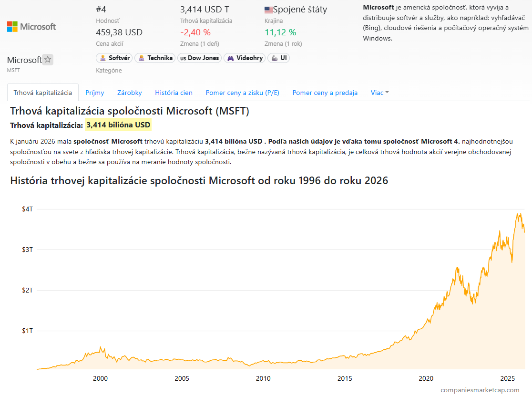
Task: Open the História cien tab
Action: tap(174, 93)
